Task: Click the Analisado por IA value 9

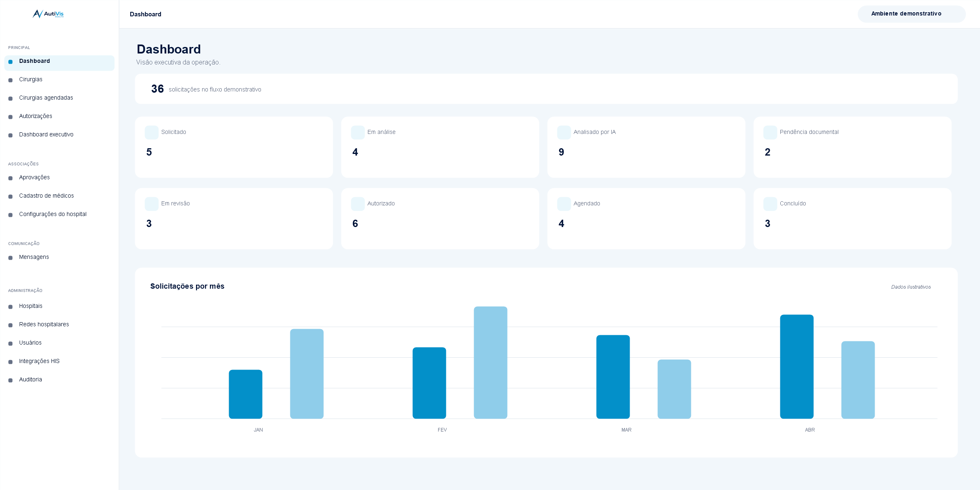Action: click(x=561, y=152)
